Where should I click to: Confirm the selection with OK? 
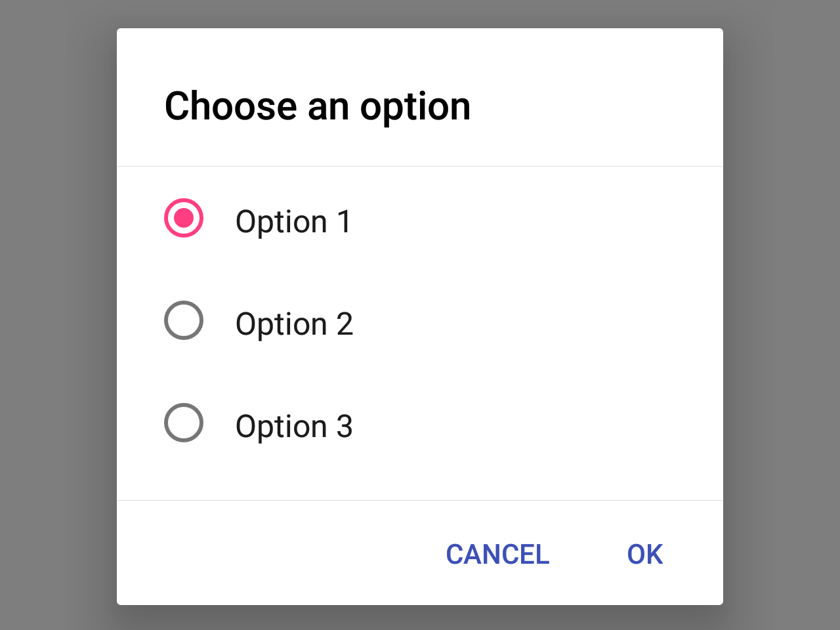click(x=644, y=554)
